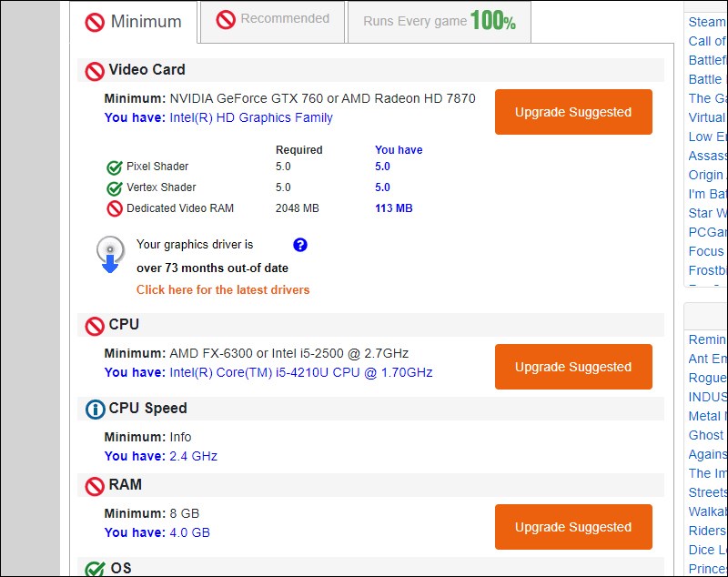Viewport: 728px width, 577px height.
Task: Click the green checkmark icon beside OS
Action: point(95,569)
